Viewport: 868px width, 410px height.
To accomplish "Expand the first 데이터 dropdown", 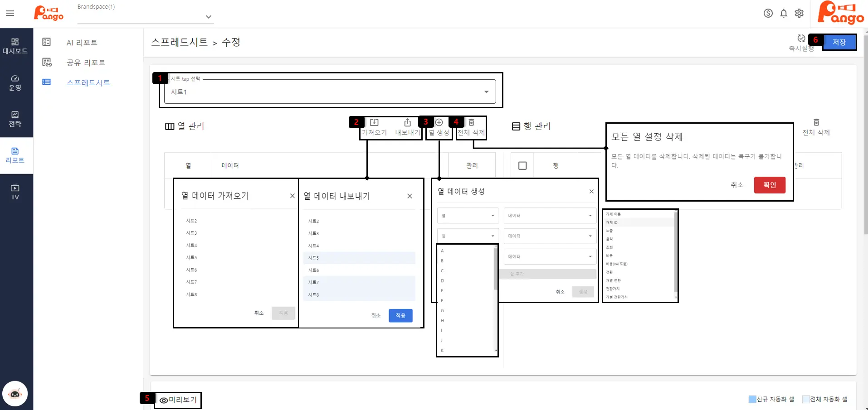I will point(549,216).
